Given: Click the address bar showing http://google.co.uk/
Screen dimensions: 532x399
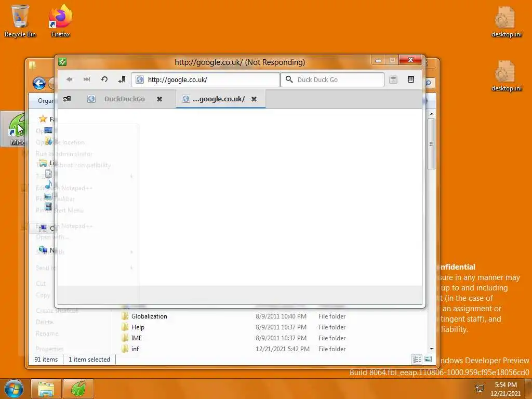Looking at the screenshot, I should pos(205,79).
